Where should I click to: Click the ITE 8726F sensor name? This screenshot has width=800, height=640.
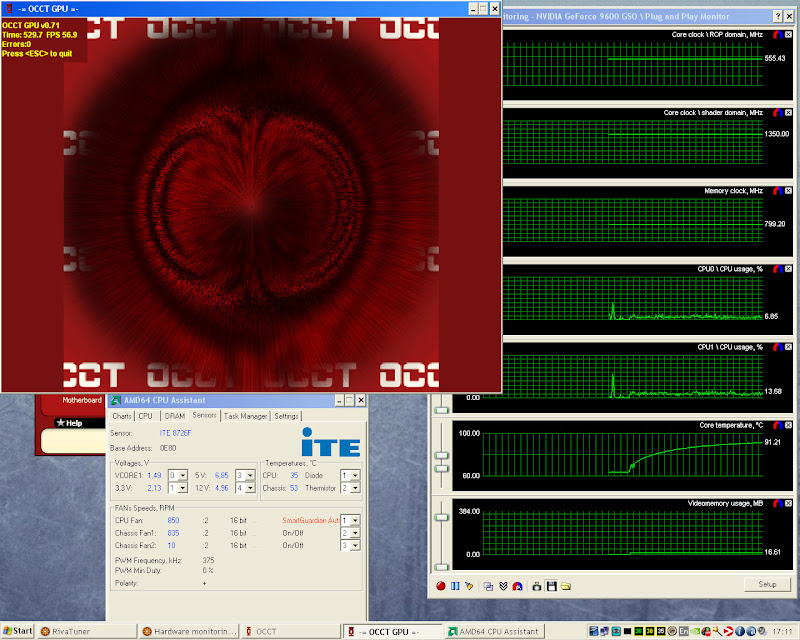tap(175, 433)
